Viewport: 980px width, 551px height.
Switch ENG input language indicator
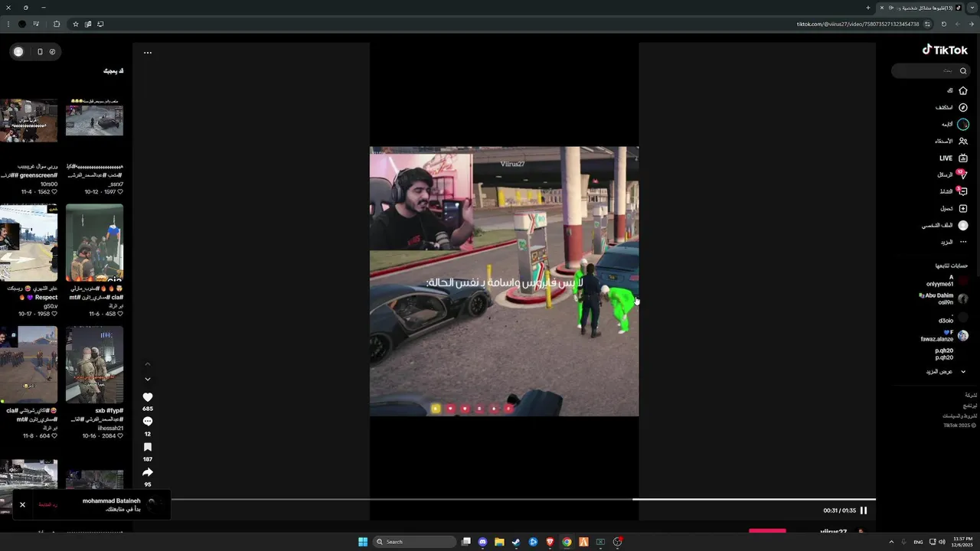click(x=918, y=542)
